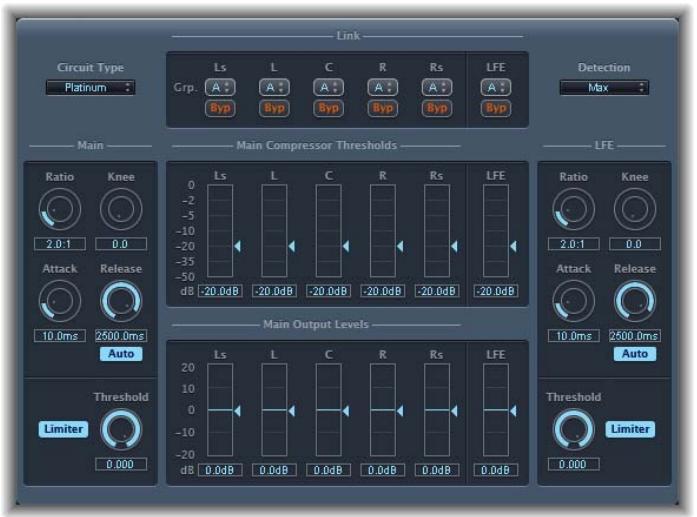This screenshot has width=697, height=517.
Task: Click Ls output 0.0dB value field
Action: tap(220, 470)
